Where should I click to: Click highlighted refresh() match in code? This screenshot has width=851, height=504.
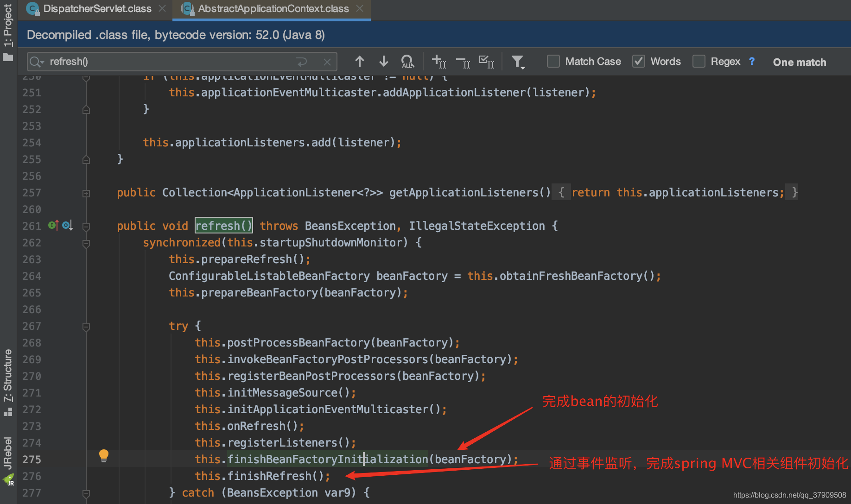(x=223, y=226)
